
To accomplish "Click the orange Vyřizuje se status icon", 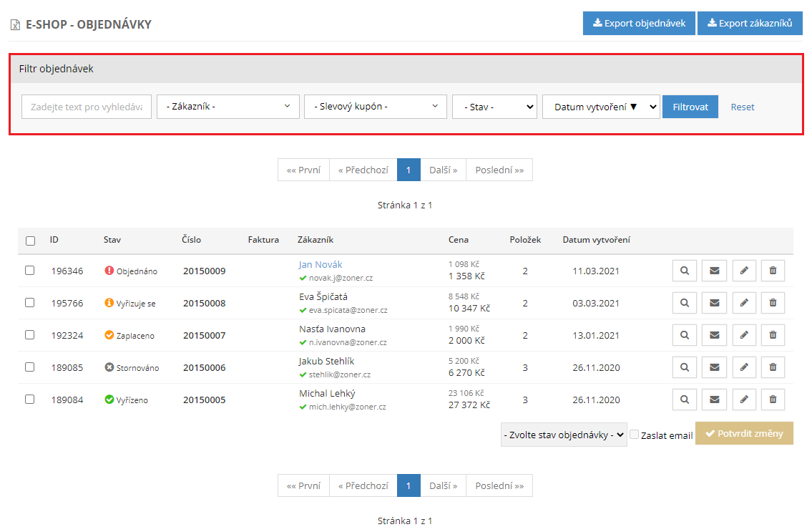I will (109, 303).
